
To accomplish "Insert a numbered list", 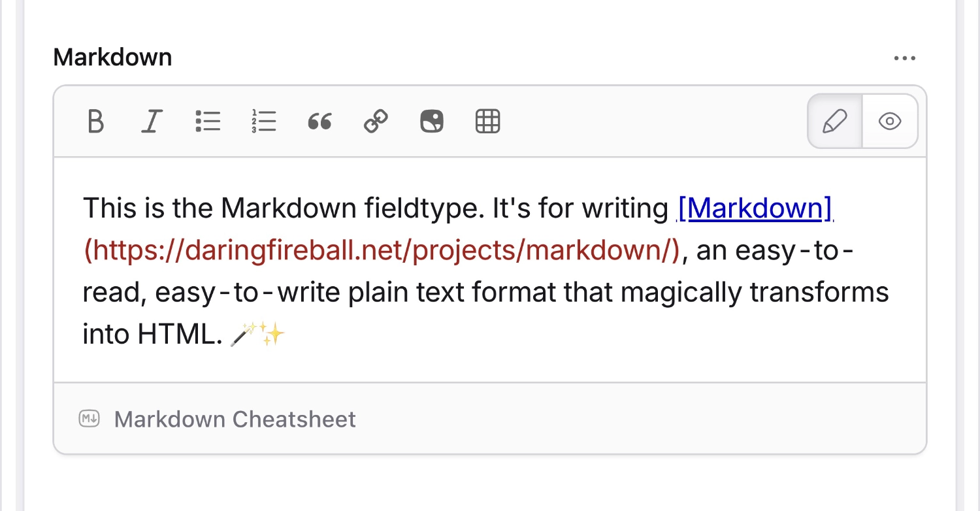I will point(264,121).
